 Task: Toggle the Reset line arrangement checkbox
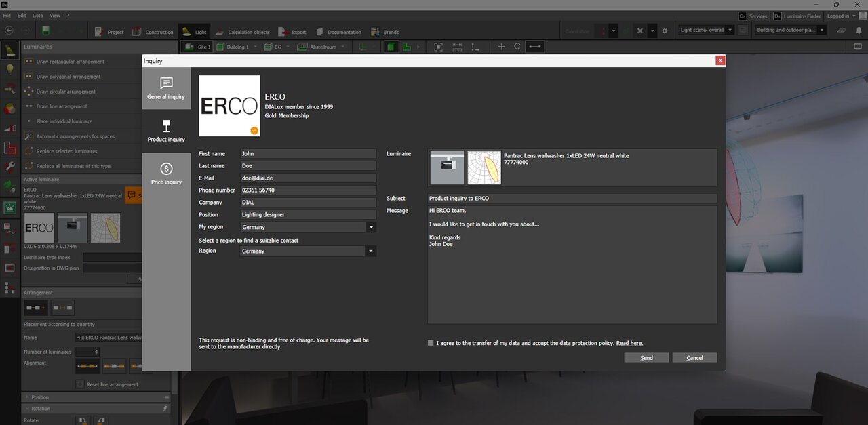pos(81,384)
